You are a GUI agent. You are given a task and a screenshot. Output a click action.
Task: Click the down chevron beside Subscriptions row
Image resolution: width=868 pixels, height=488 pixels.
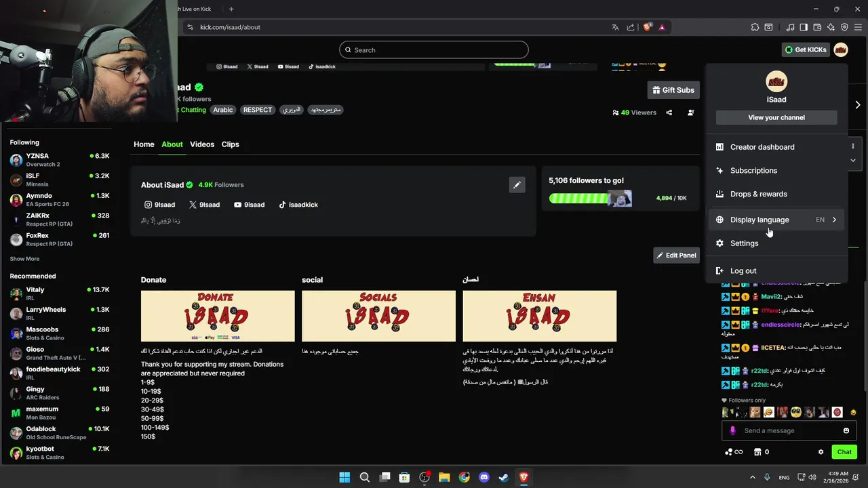(853, 160)
